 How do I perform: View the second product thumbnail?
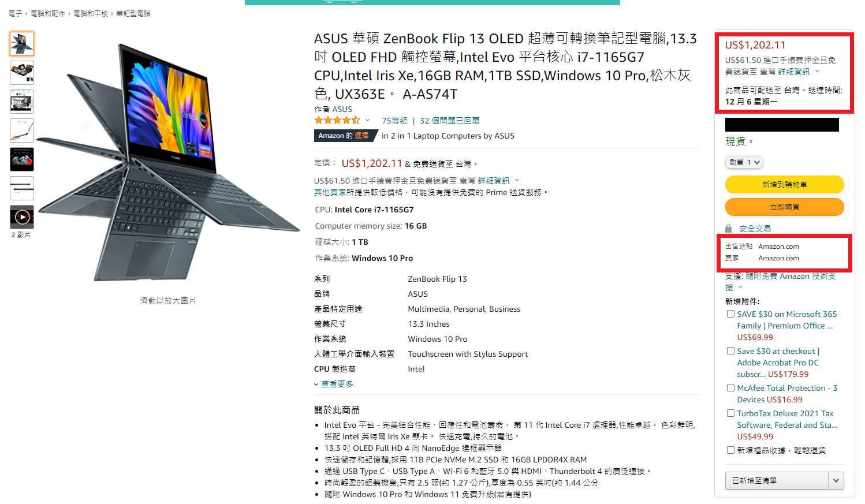pos(22,73)
